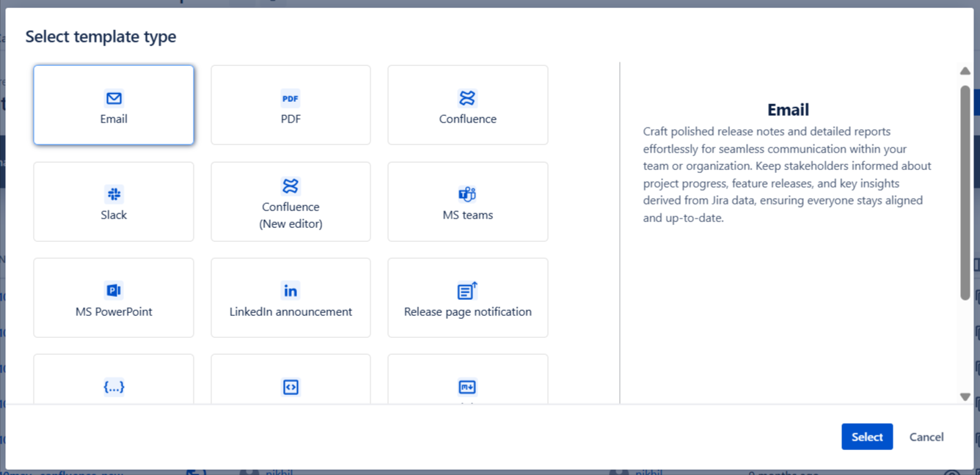Screen dimensions: 980x475
Task: Click the MS PowerPoint label text
Action: tap(114, 312)
